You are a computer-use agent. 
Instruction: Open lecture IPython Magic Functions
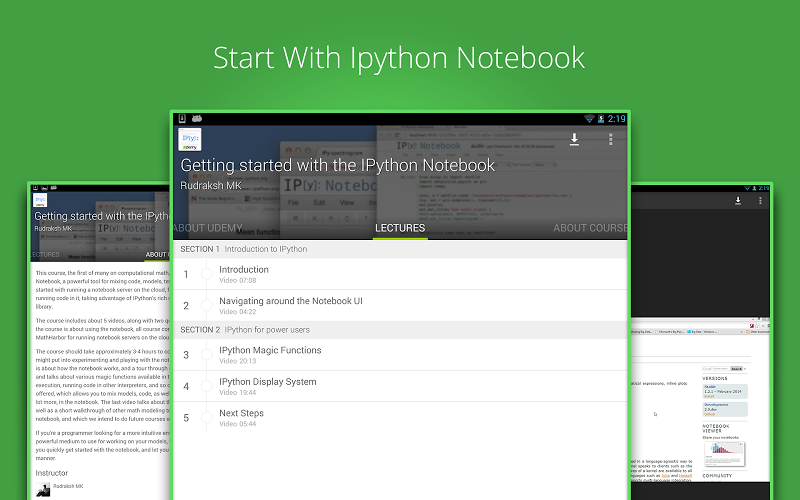pos(400,355)
